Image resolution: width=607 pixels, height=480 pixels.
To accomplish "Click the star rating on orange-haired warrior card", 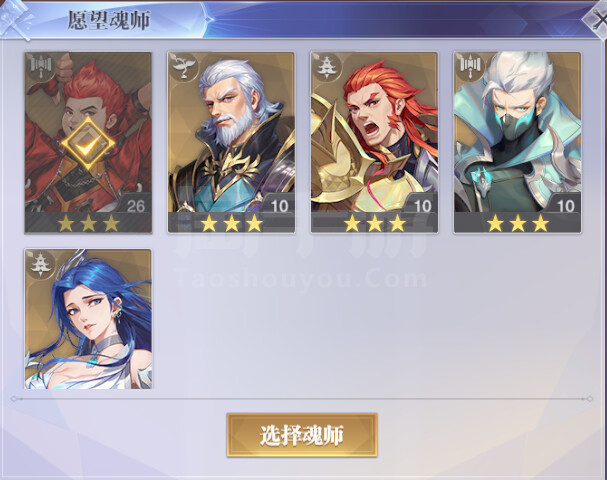I will click(375, 223).
